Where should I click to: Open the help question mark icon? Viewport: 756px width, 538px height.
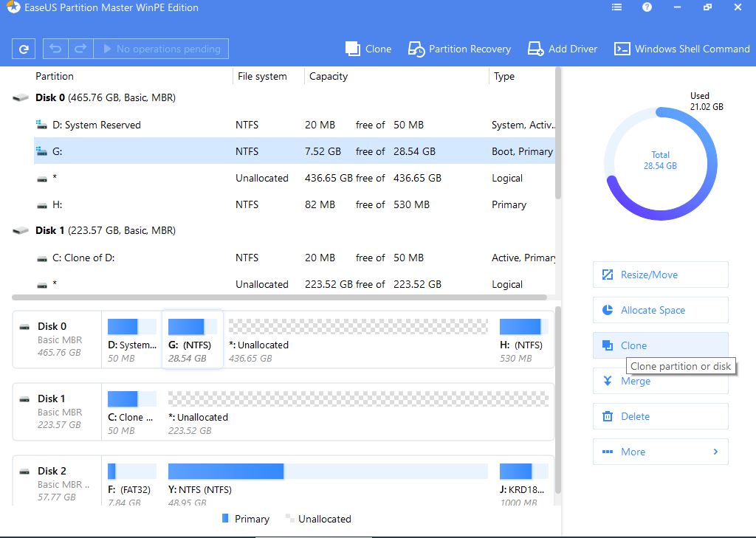click(647, 7)
